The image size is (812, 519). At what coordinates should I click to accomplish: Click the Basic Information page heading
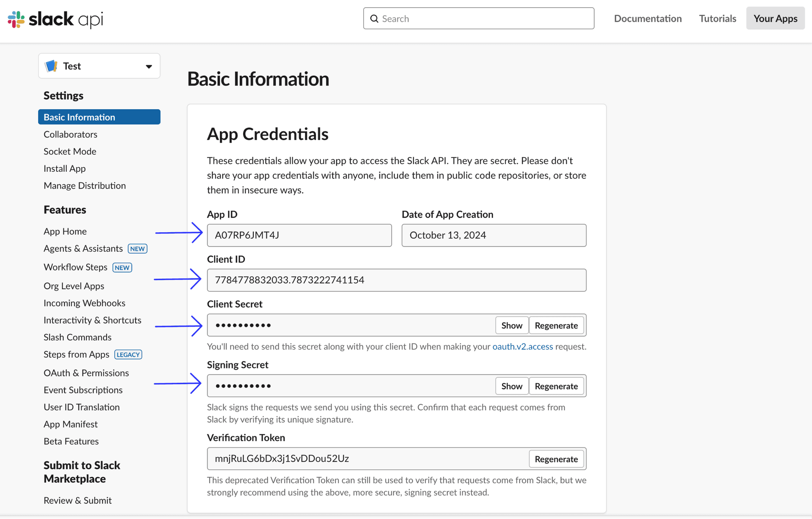(258, 79)
